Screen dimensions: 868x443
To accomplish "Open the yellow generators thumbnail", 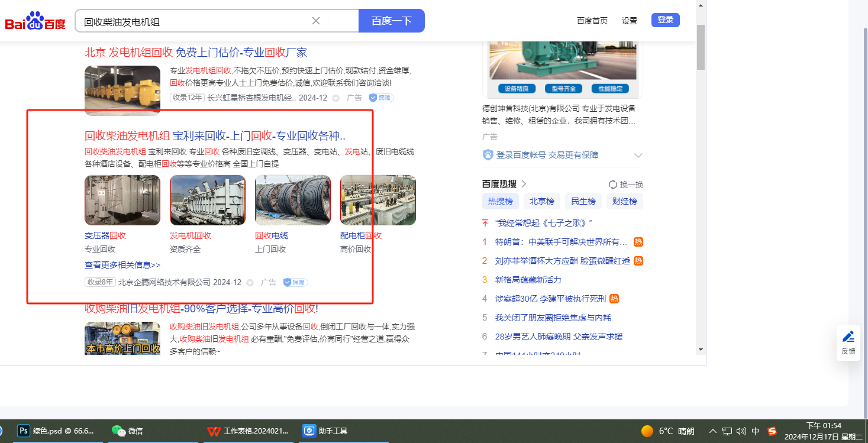I will (x=122, y=90).
